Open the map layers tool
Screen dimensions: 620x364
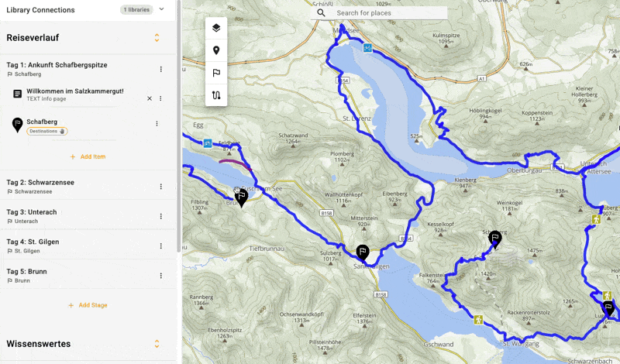point(216,28)
